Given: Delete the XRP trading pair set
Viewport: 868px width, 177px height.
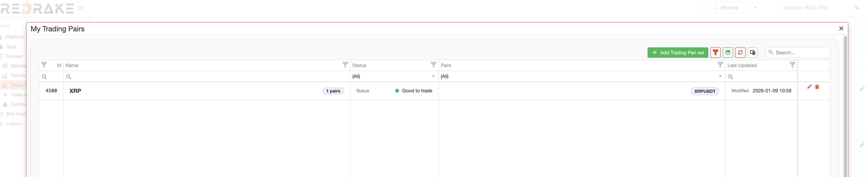Looking at the screenshot, I should pyautogui.click(x=817, y=87).
